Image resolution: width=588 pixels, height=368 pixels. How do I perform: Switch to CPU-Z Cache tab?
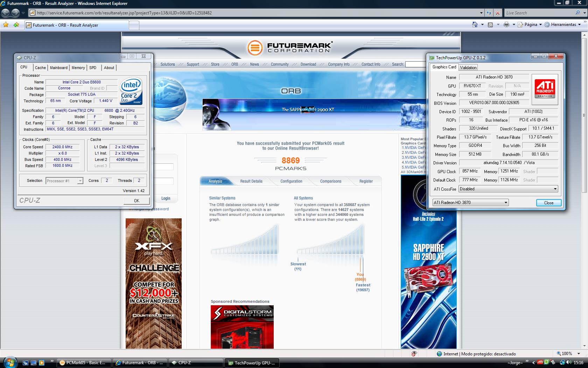pyautogui.click(x=40, y=68)
